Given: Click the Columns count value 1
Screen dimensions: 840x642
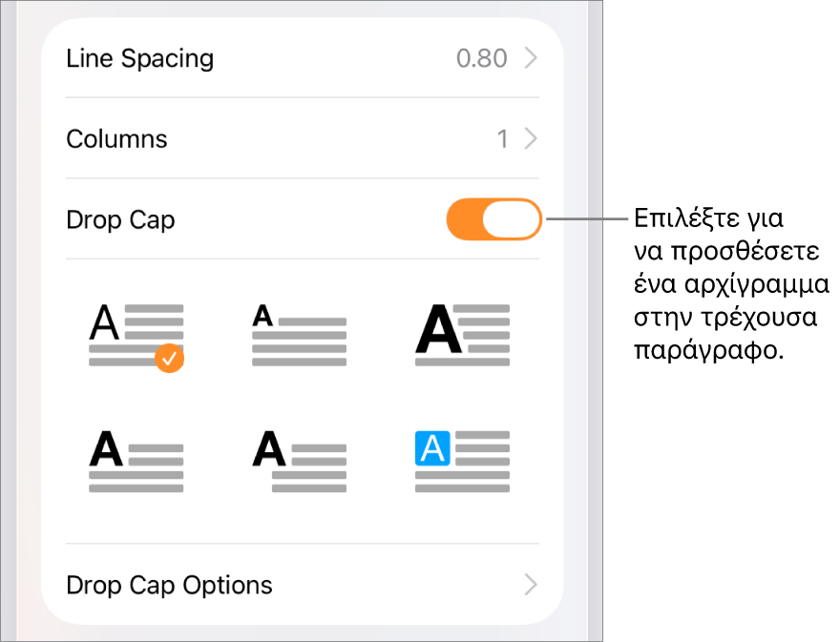Looking at the screenshot, I should 502,139.
